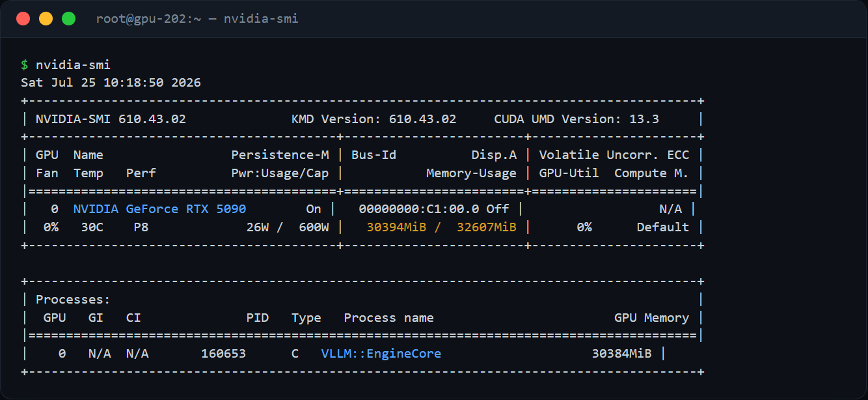Click the GI column header
Screen dimensions: 868x400
(x=96, y=318)
